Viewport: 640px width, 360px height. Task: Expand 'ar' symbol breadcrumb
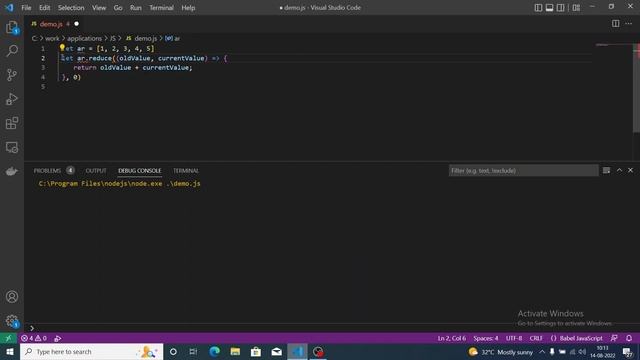(x=173, y=38)
